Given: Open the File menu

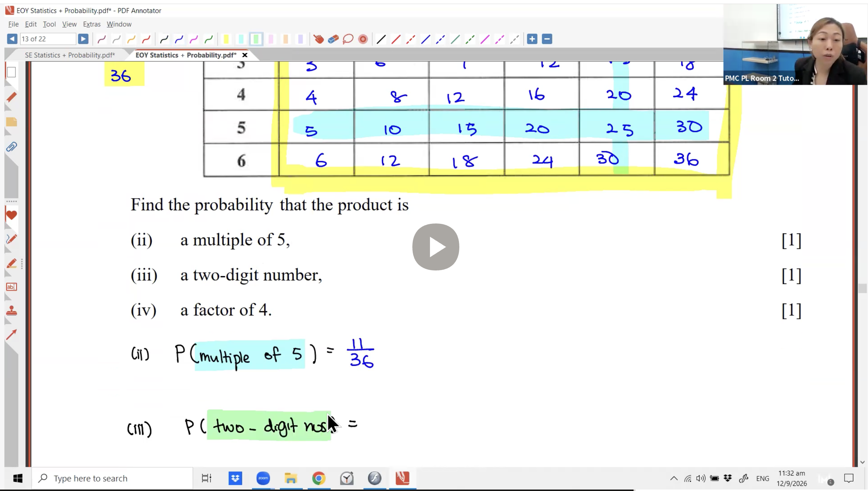Looking at the screenshot, I should point(13,24).
